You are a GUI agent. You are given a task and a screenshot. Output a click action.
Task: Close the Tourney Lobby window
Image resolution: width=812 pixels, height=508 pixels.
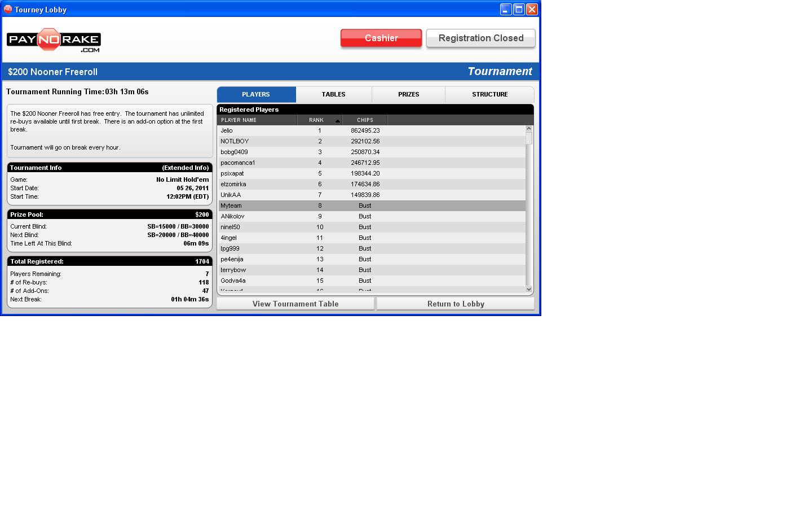(532, 9)
